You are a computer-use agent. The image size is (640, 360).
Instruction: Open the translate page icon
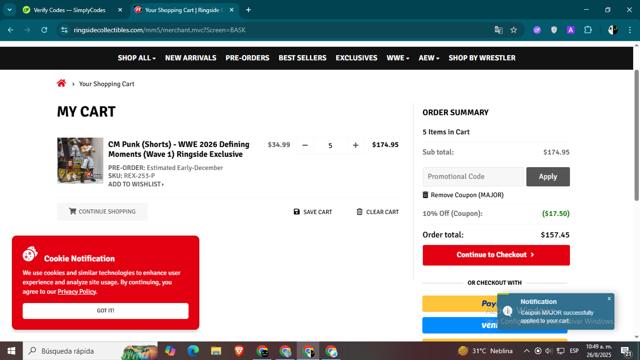pyautogui.click(x=498, y=30)
